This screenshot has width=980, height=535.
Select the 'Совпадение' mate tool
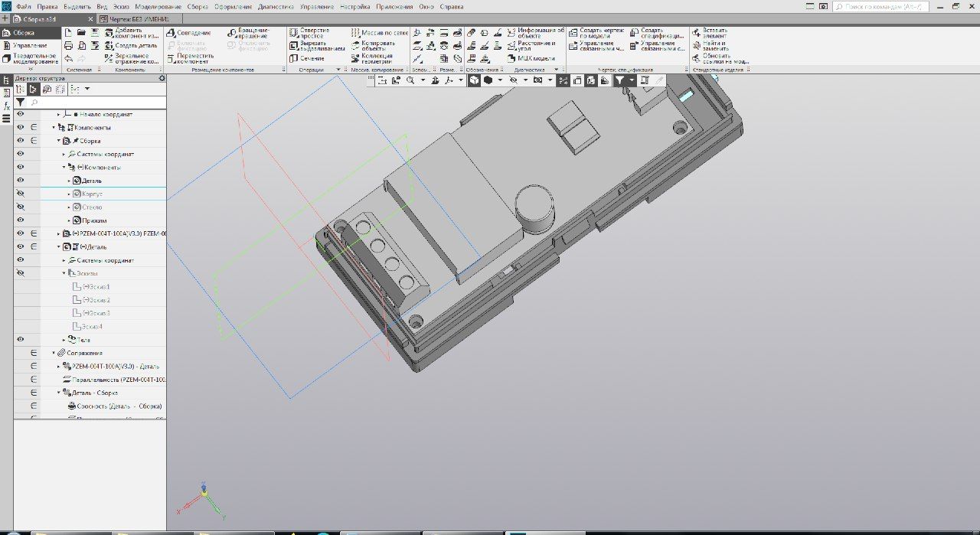(188, 33)
